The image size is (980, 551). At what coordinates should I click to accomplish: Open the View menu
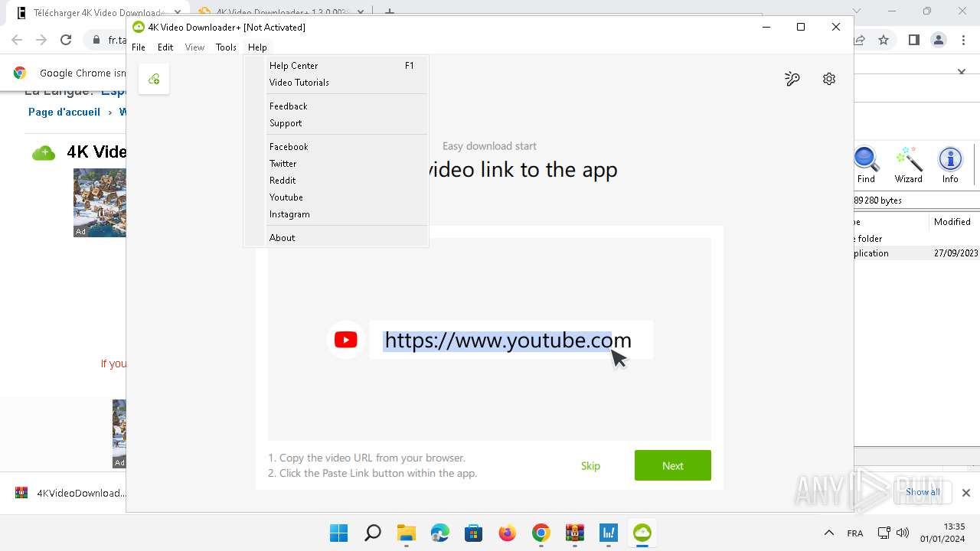194,47
